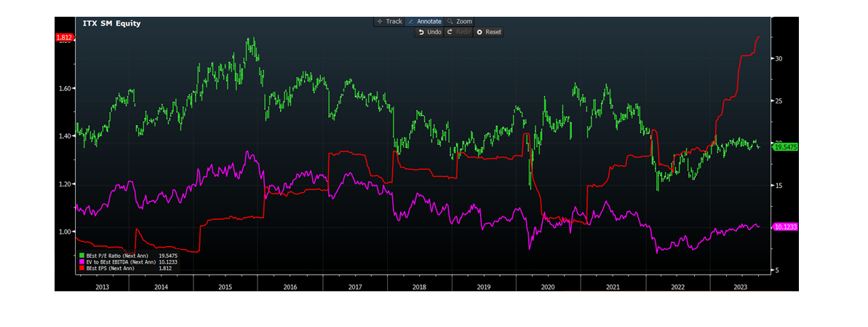
Task: Click the magenta EV to EBITDA legend swatch
Action: point(80,262)
